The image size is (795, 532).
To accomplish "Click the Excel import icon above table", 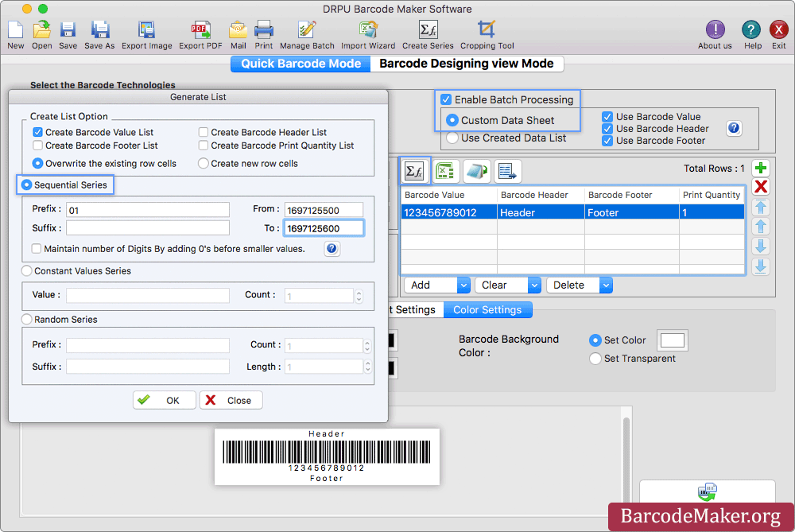I will point(445,171).
